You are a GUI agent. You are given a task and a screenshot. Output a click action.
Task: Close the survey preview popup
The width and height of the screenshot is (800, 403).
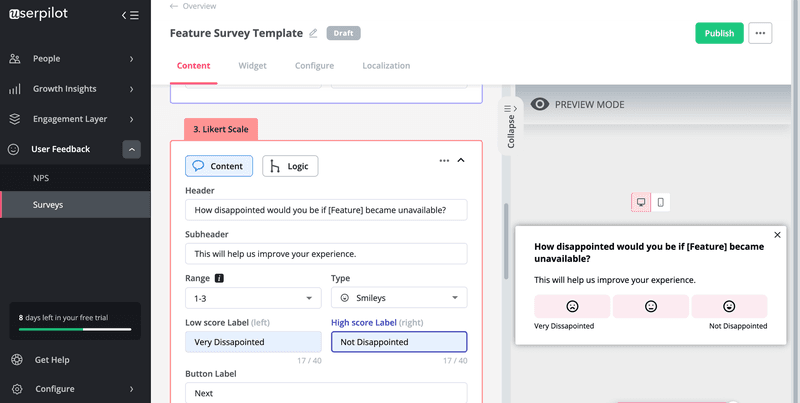(777, 235)
